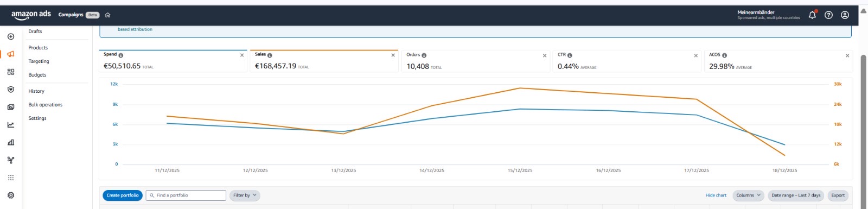Open the bar chart reports sidebar icon
The image size is (868, 209).
[11, 142]
